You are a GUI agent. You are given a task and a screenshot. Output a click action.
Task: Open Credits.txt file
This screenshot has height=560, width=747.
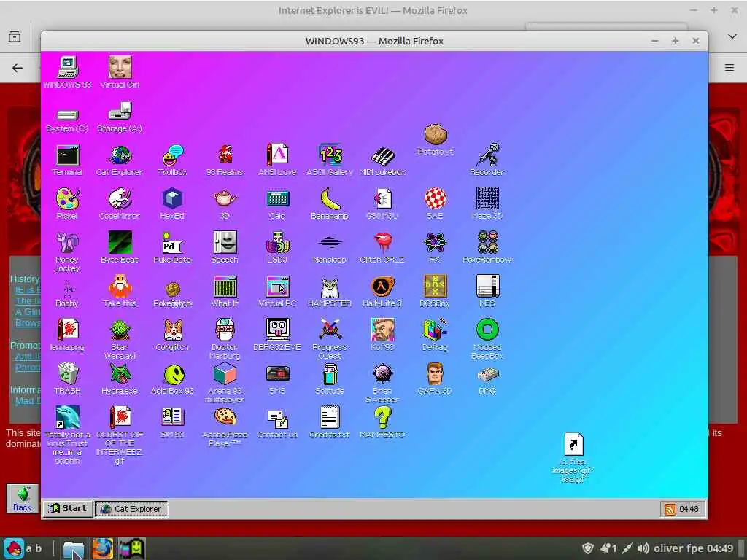click(x=330, y=418)
